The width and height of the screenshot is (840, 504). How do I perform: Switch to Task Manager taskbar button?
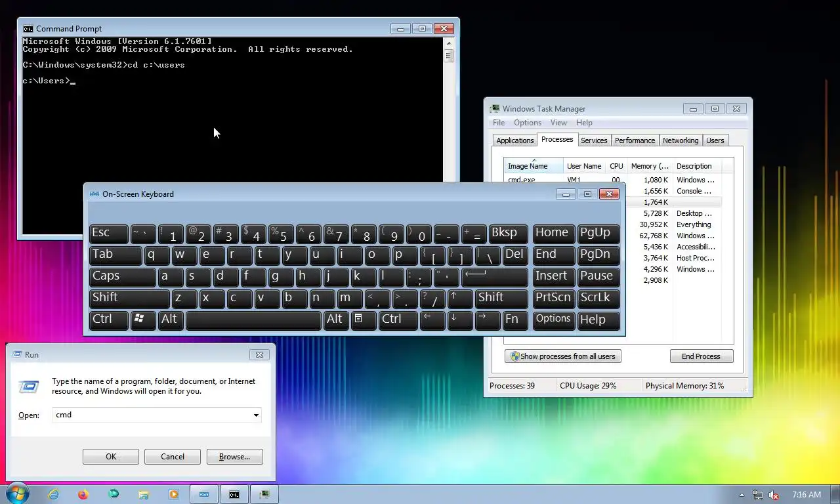point(264,494)
